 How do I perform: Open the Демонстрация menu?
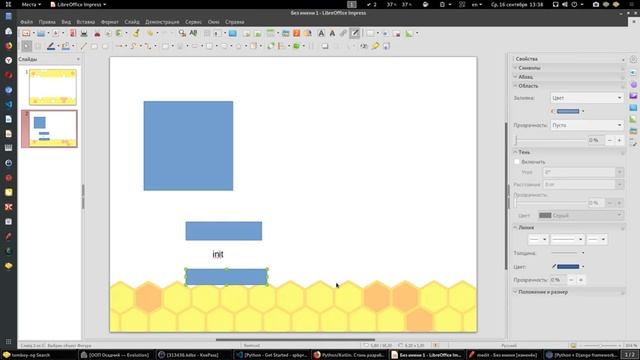pyautogui.click(x=162, y=22)
